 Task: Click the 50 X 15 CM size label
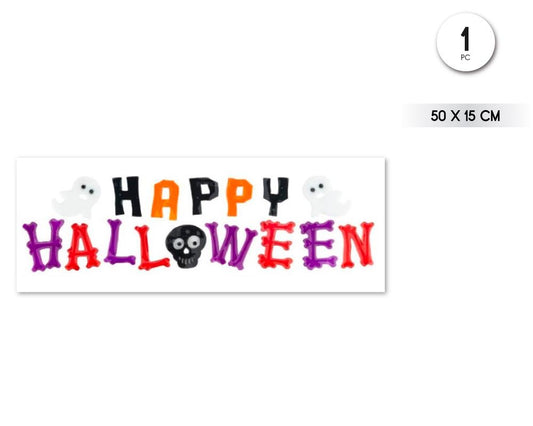coord(465,116)
